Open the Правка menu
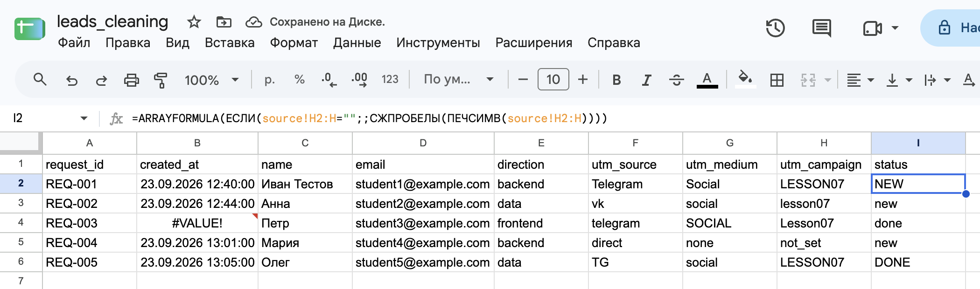The width and height of the screenshot is (980, 289). point(128,43)
